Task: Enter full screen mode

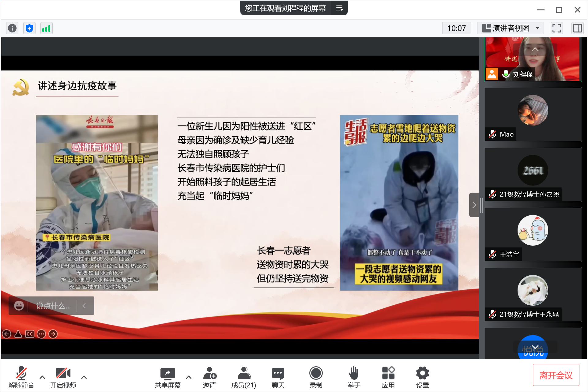Action: 556,28
